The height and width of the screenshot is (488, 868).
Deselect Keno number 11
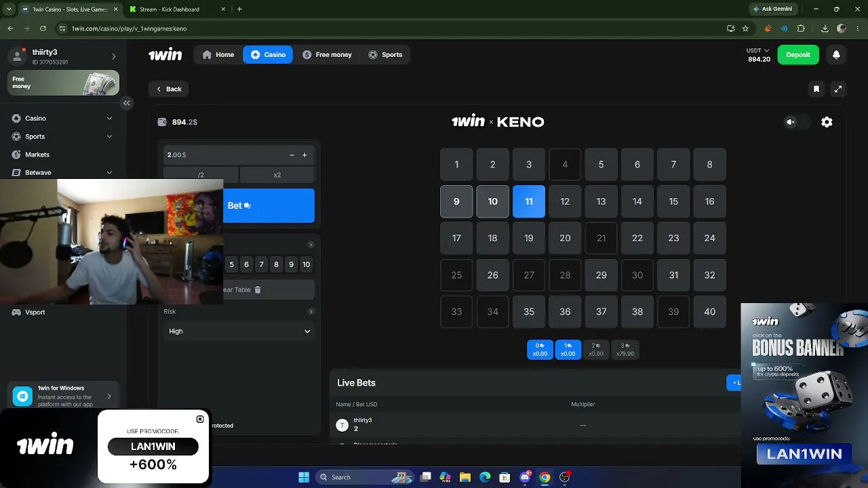click(x=529, y=202)
